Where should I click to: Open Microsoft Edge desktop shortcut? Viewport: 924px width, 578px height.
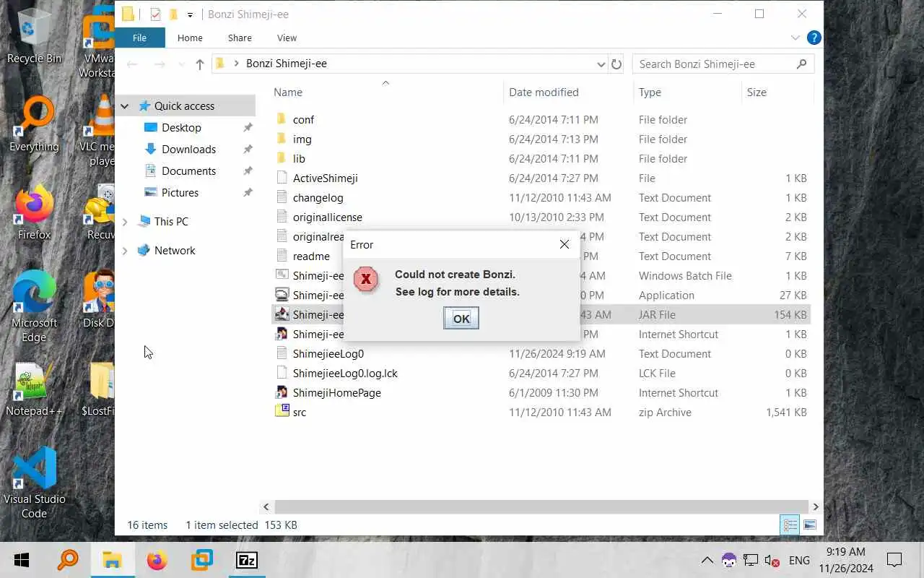tap(33, 306)
